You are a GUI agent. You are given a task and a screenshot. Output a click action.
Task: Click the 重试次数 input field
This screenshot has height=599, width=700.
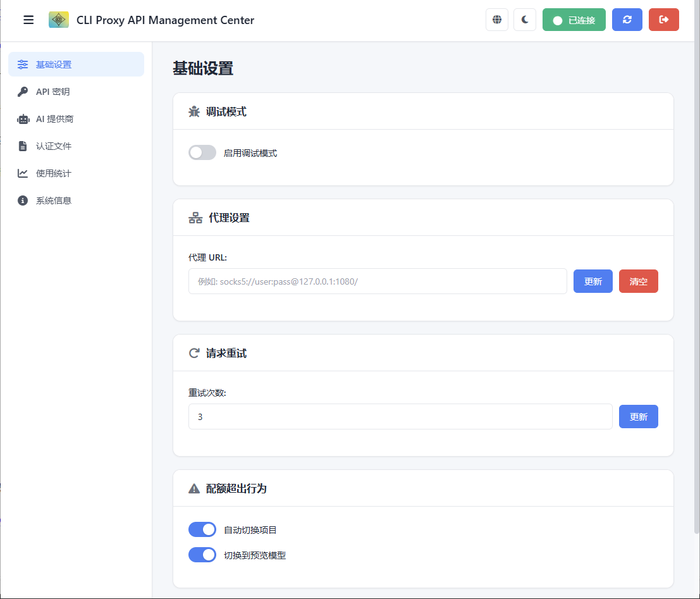click(x=400, y=417)
